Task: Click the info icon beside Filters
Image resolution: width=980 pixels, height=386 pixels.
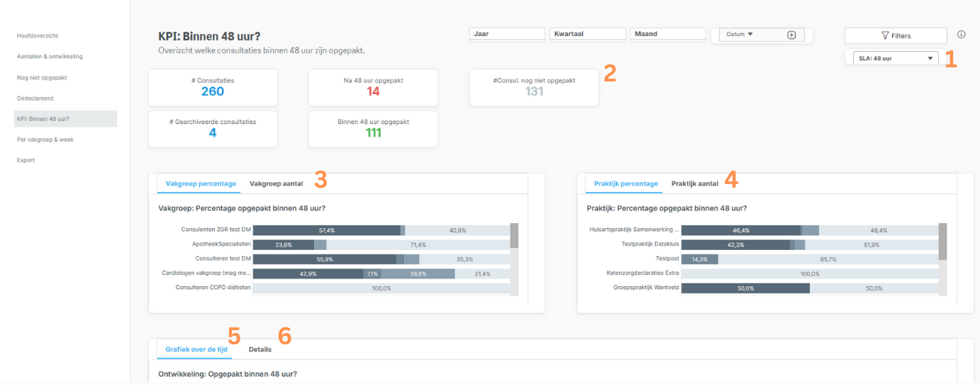Action: point(962,35)
